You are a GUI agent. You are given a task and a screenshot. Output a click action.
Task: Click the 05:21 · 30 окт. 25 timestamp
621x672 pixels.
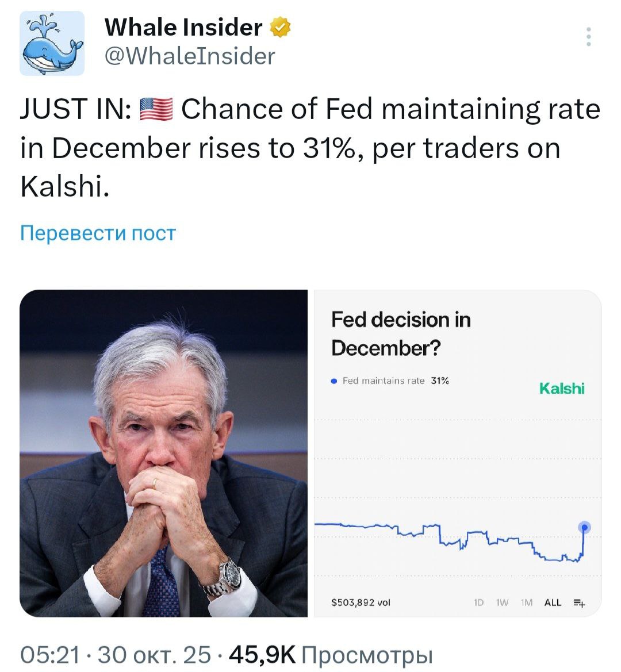point(116,654)
